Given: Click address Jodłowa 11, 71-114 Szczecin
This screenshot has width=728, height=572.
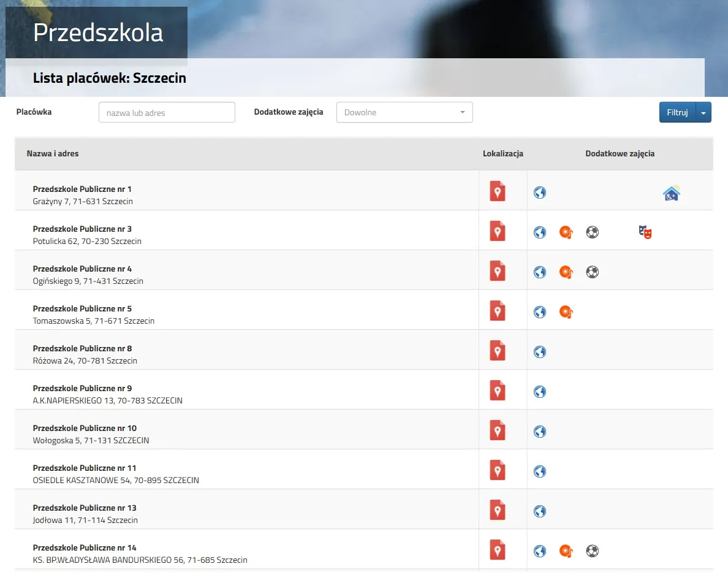Looking at the screenshot, I should click(x=85, y=521).
